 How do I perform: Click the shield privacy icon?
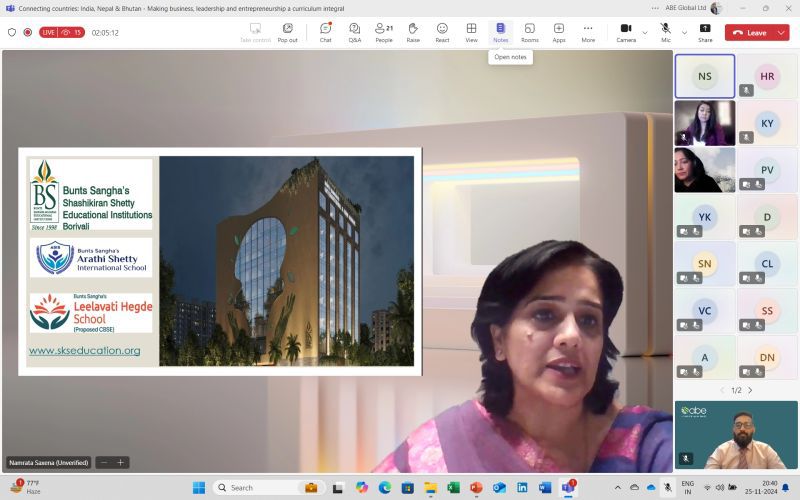[x=12, y=32]
